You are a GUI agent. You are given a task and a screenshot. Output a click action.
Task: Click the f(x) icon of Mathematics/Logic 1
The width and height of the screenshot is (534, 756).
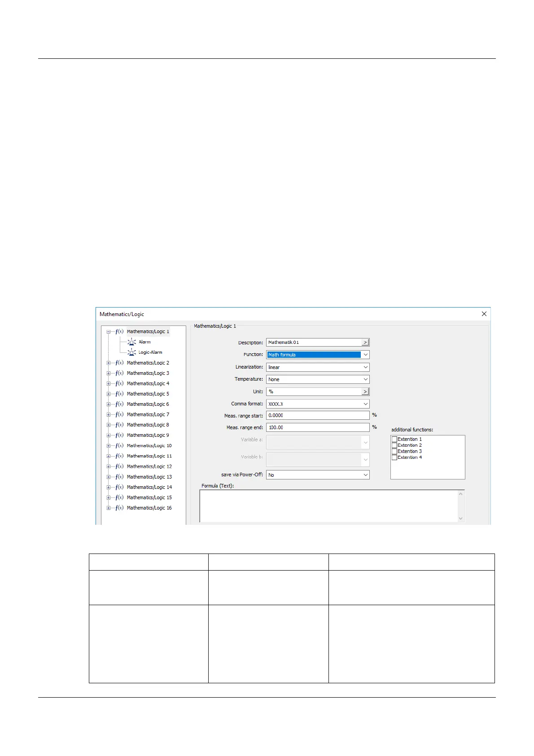pos(119,332)
